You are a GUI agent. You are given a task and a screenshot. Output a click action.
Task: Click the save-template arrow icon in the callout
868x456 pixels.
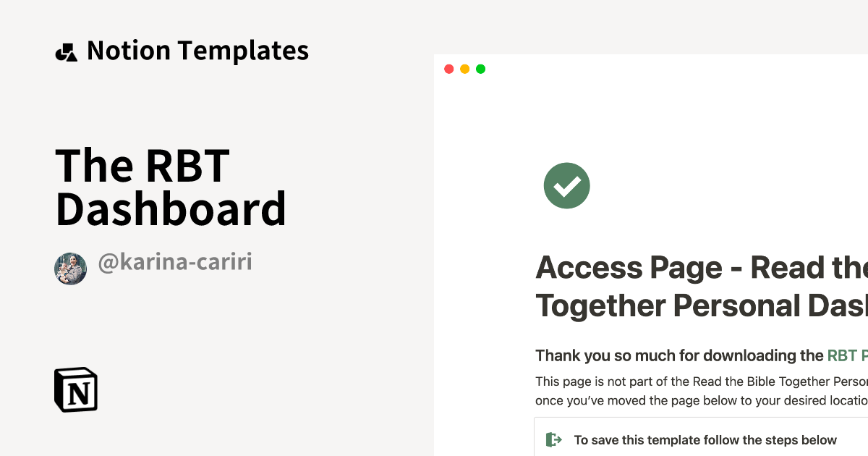553,439
